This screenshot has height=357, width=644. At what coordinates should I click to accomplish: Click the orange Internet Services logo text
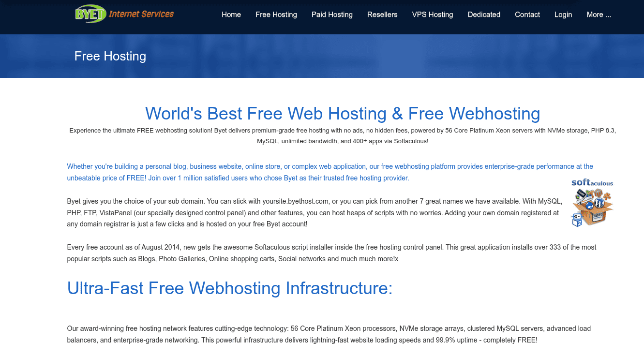[141, 14]
